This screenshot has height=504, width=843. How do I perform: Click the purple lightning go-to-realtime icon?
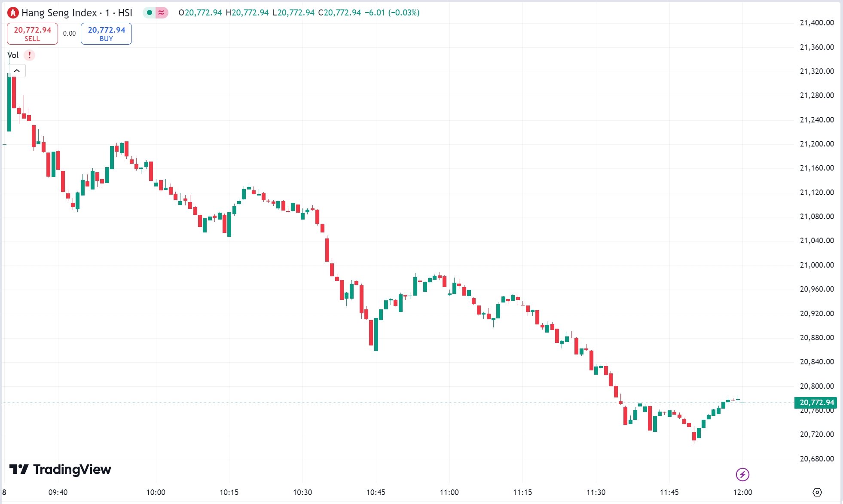(742, 474)
